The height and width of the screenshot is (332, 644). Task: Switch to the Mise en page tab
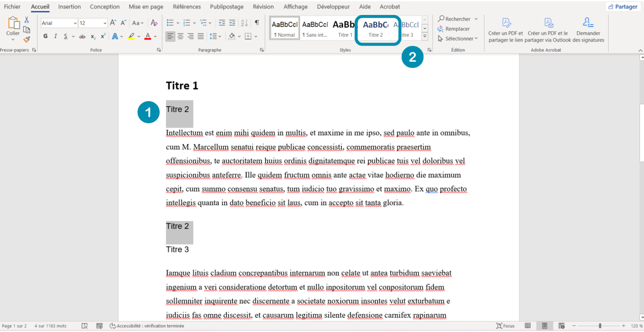146,7
